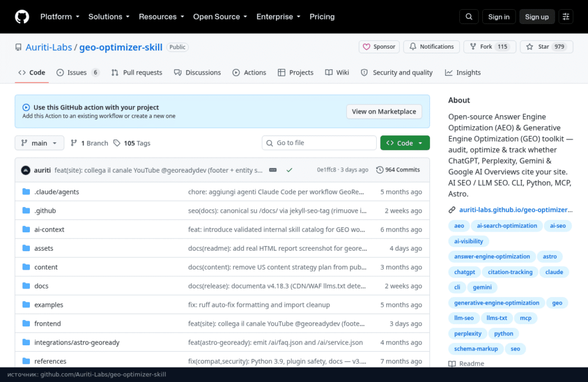Open the docs folder

click(41, 286)
